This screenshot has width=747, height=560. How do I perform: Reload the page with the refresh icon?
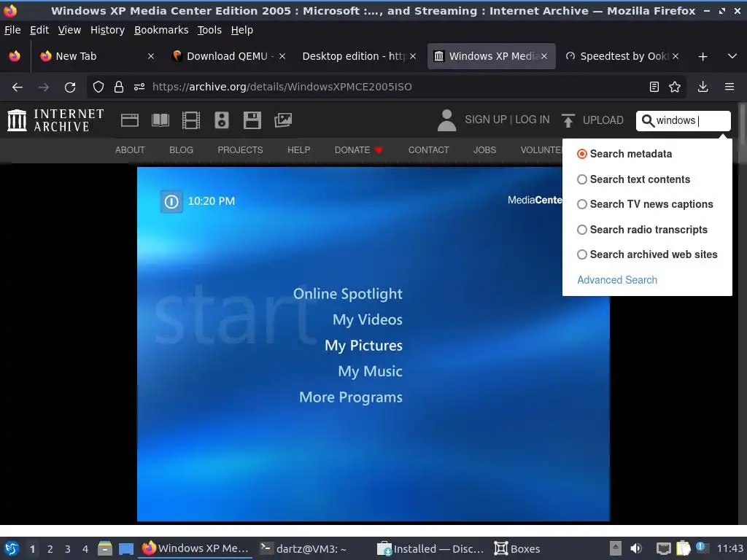pos(70,87)
